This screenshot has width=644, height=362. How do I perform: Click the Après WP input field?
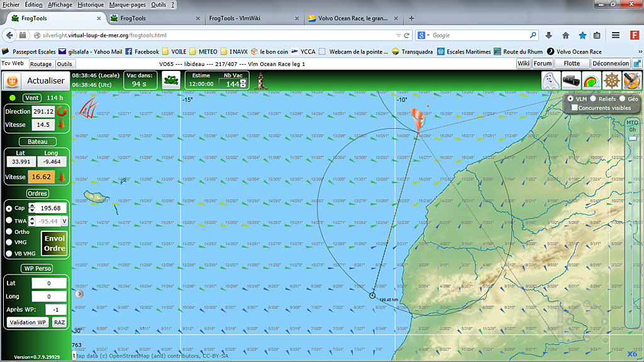[x=56, y=309]
